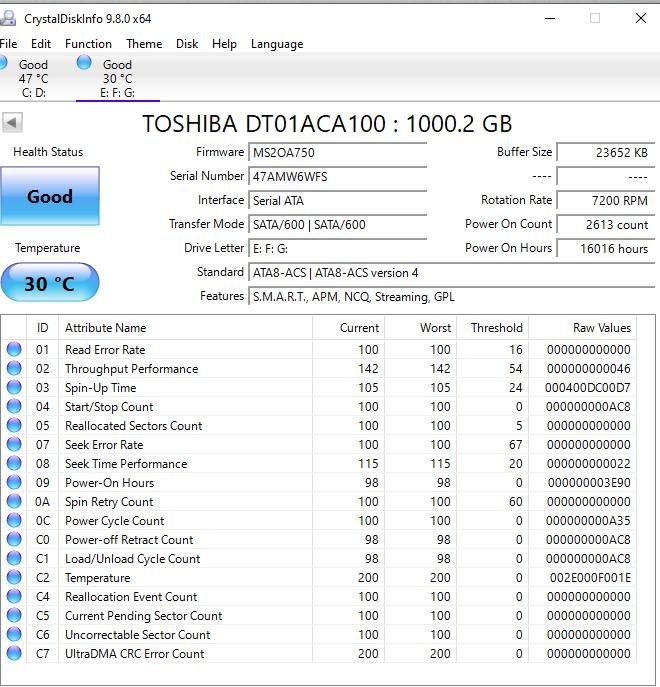The image size is (660, 687).
Task: Click the 30 °C temperature button
Action: tap(50, 283)
